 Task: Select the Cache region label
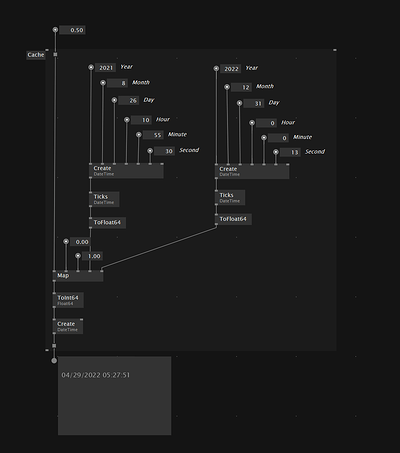click(36, 55)
